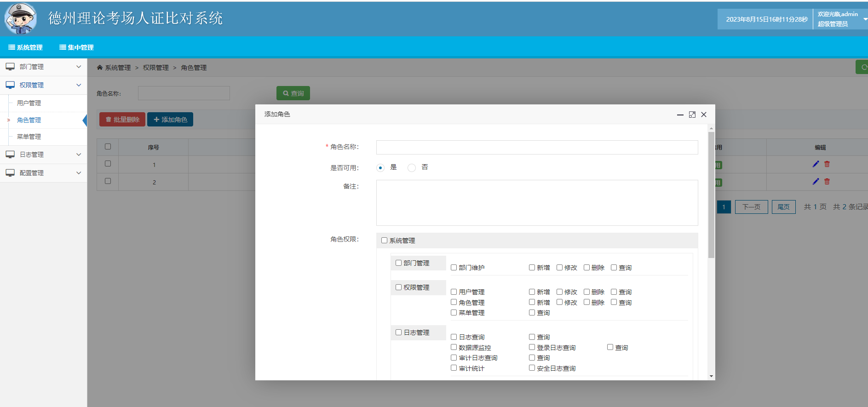This screenshot has height=407, width=868.
Task: Select the checkbox for table row 2
Action: click(108, 181)
